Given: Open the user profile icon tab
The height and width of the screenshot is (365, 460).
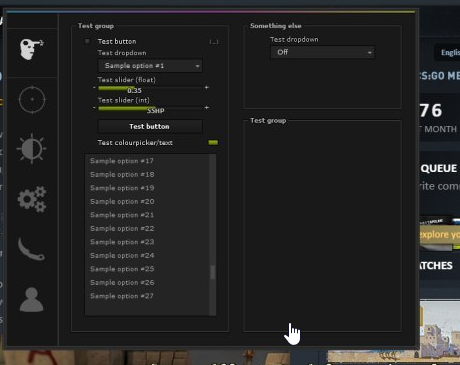Looking at the screenshot, I should coord(31,299).
